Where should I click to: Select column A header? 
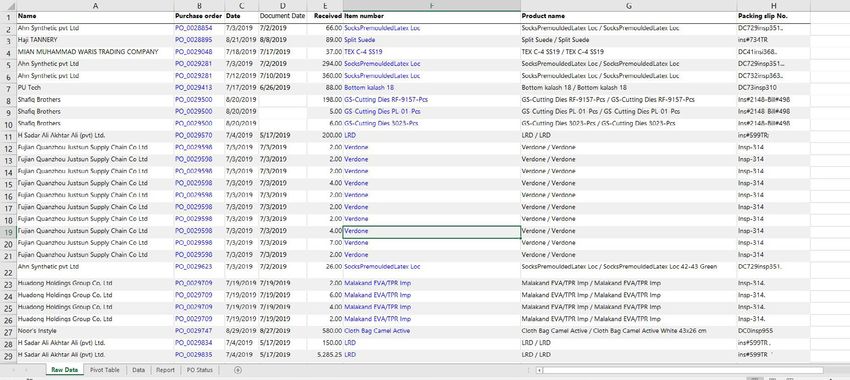[95, 5]
